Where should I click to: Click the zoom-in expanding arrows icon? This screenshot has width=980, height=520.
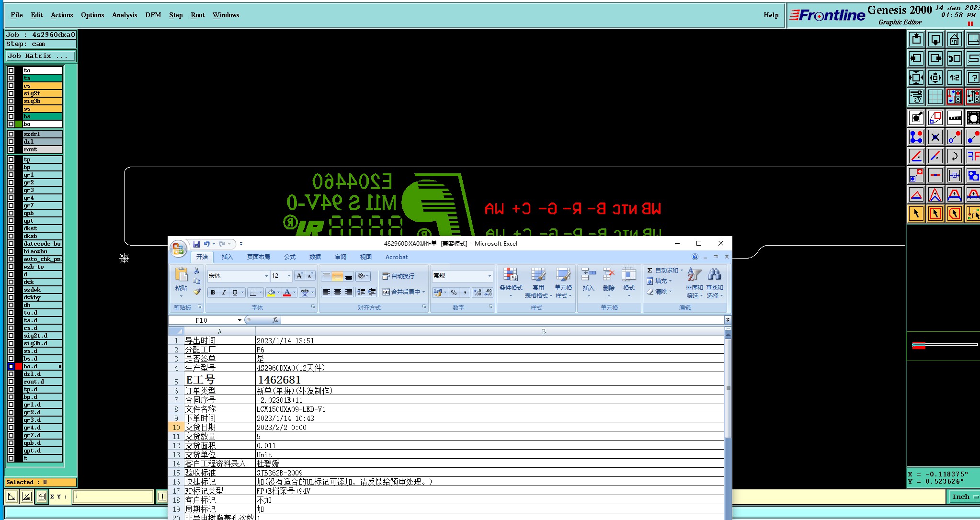(935, 78)
